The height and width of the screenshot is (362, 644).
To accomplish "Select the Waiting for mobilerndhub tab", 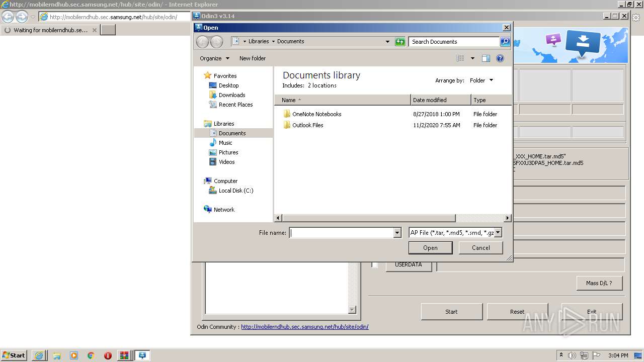I will click(x=50, y=30).
